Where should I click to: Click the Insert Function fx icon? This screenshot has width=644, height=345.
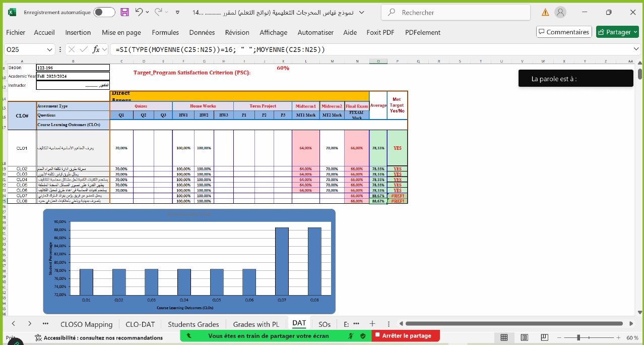96,49
